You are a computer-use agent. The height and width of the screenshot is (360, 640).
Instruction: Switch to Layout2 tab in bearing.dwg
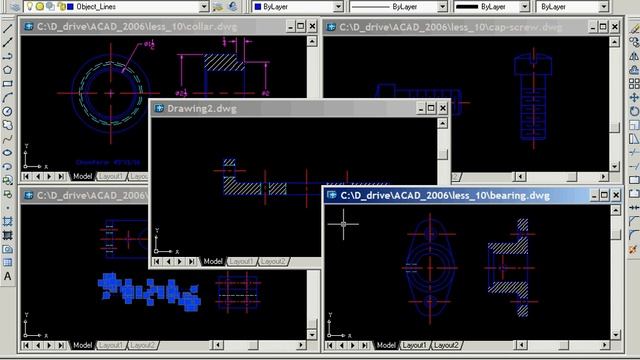point(446,345)
